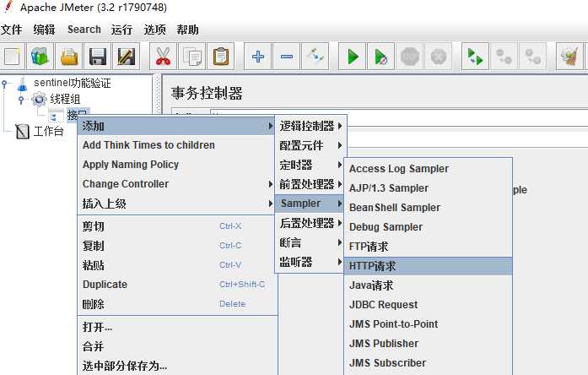Open the 选项 menu
The image size is (588, 375).
point(154,30)
